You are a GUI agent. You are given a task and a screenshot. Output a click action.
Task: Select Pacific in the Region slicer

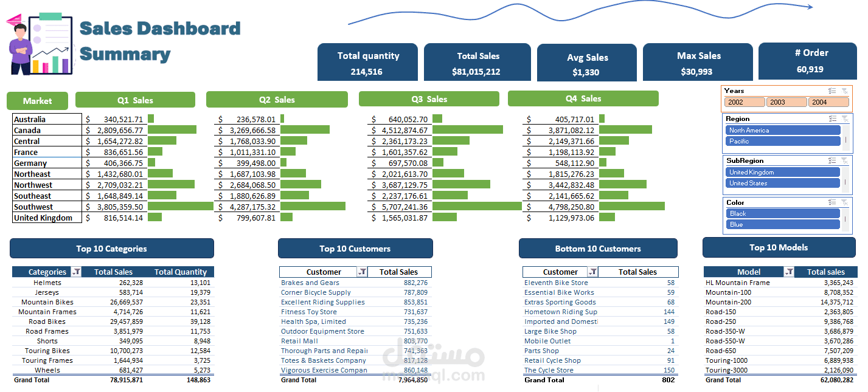pyautogui.click(x=782, y=141)
